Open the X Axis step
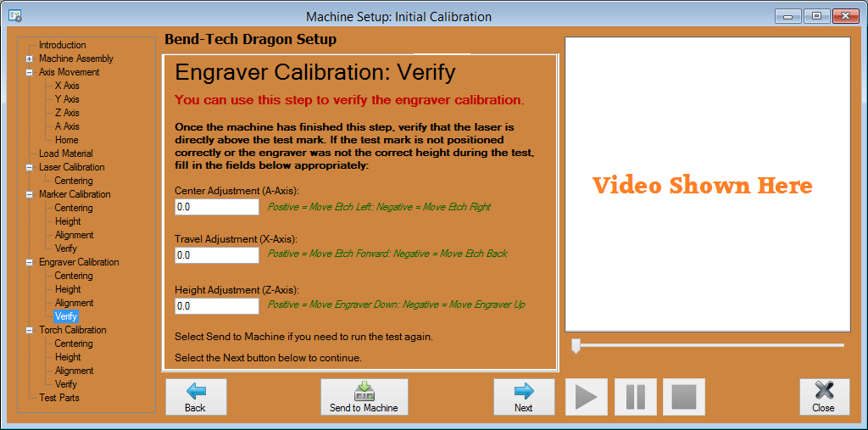Screen dimensions: 868x430 point(67,86)
